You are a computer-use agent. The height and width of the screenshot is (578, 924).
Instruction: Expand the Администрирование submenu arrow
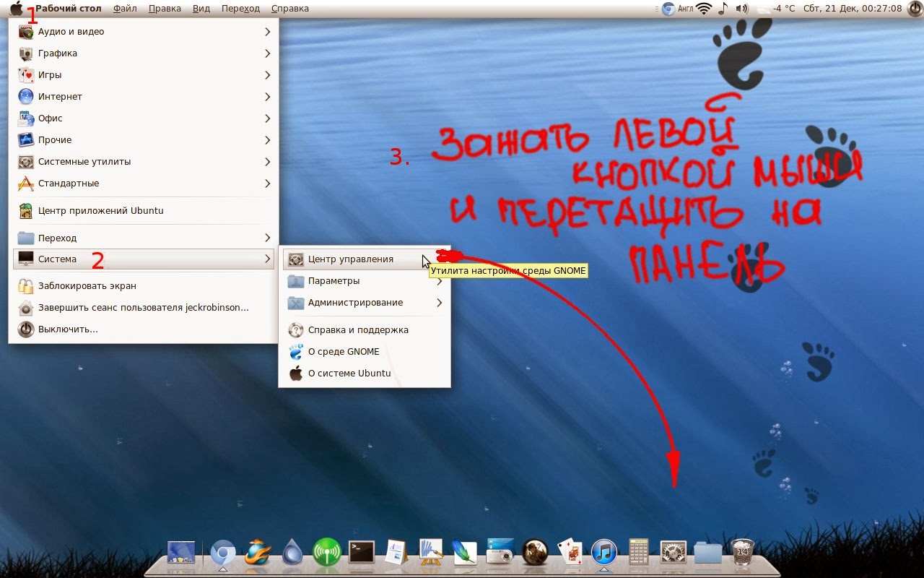(x=439, y=303)
